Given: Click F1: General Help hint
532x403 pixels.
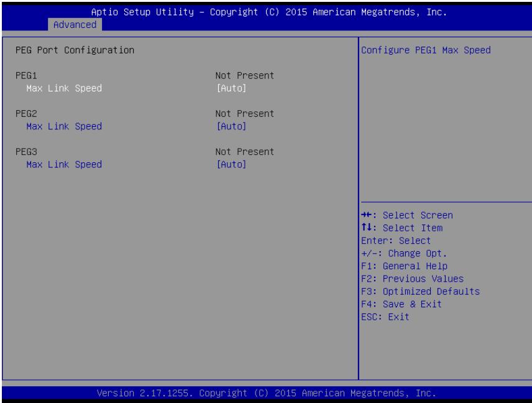Looking at the screenshot, I should pos(405,266).
